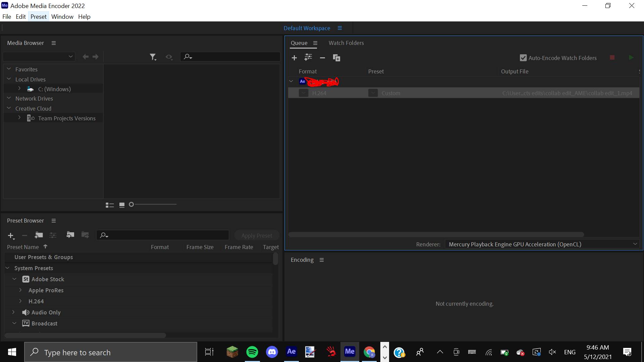Click the Preset Browser search field

pyautogui.click(x=162, y=235)
